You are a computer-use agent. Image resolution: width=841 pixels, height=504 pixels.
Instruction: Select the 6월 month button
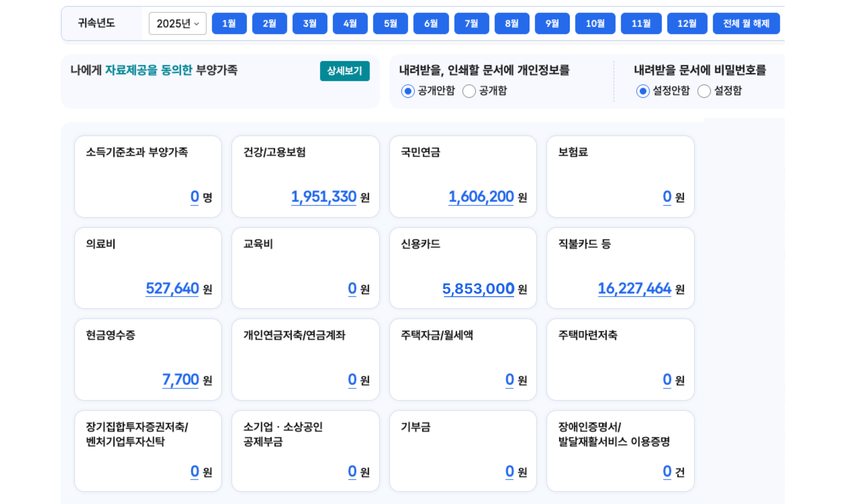[x=431, y=23]
